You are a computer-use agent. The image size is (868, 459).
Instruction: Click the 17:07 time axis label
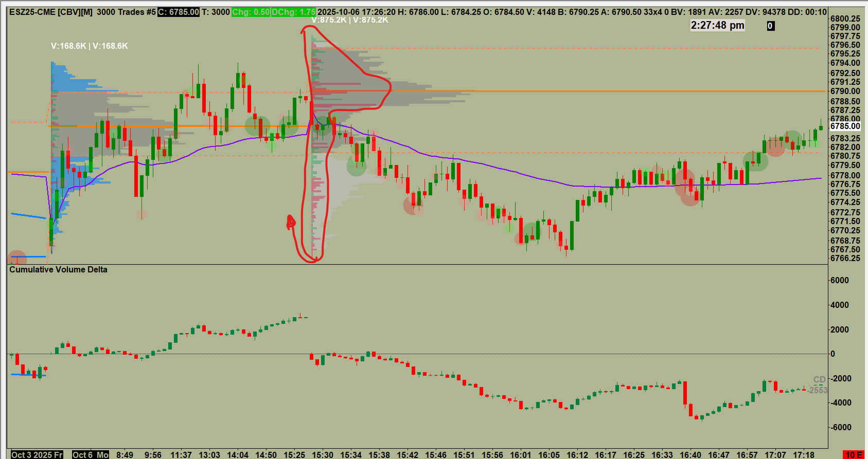point(775,455)
